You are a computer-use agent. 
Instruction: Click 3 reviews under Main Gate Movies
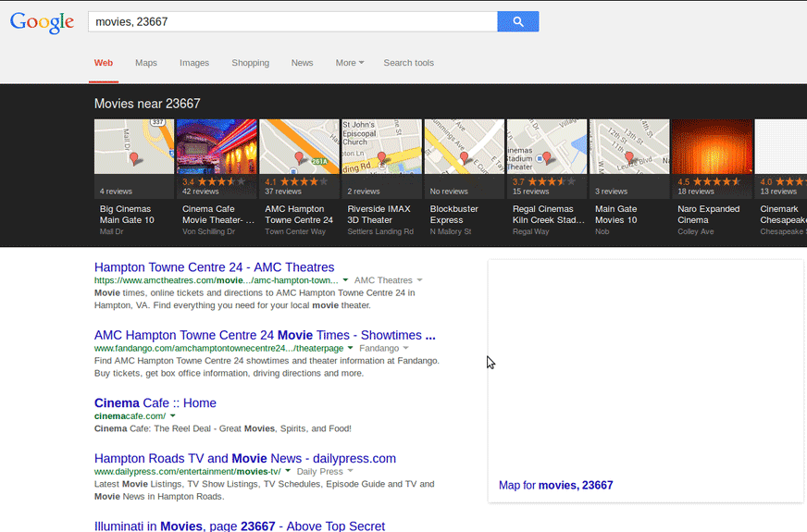point(612,192)
